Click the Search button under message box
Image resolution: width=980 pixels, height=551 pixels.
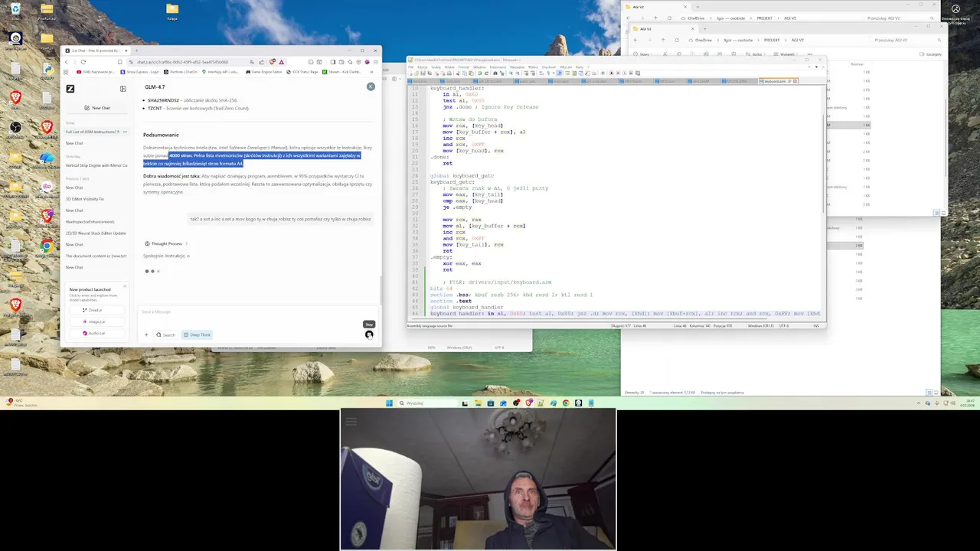tap(166, 334)
